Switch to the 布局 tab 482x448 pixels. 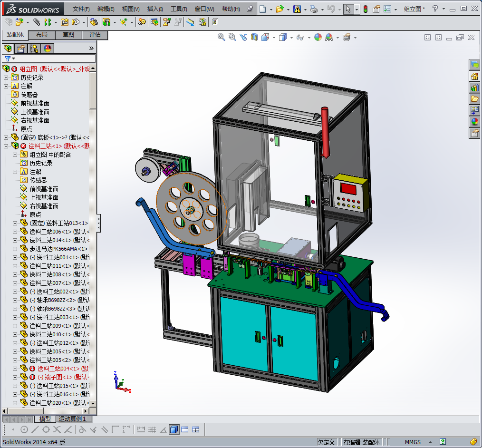pyautogui.click(x=42, y=35)
